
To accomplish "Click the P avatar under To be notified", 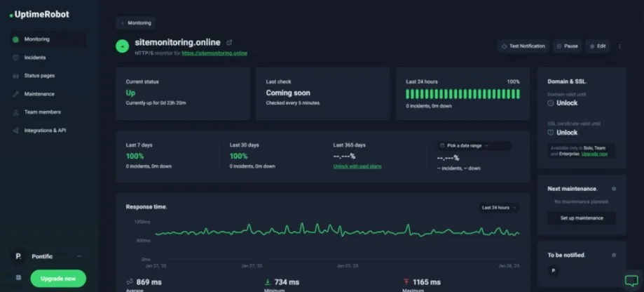I will [x=553, y=271].
